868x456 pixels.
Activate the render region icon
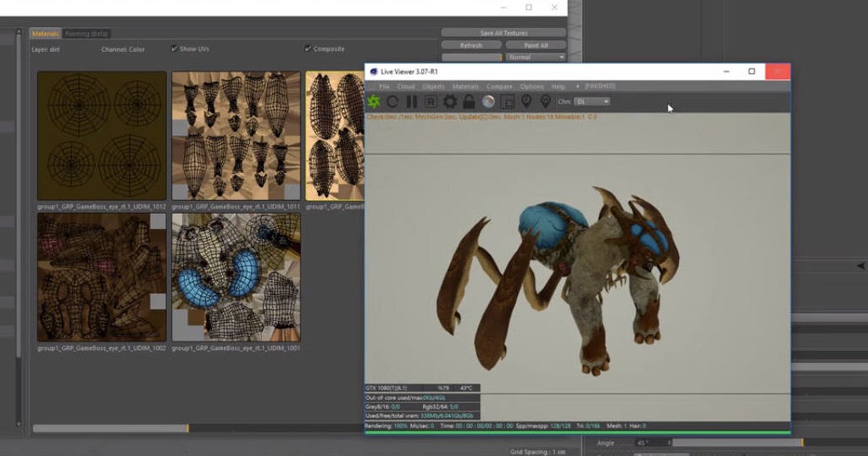point(507,102)
